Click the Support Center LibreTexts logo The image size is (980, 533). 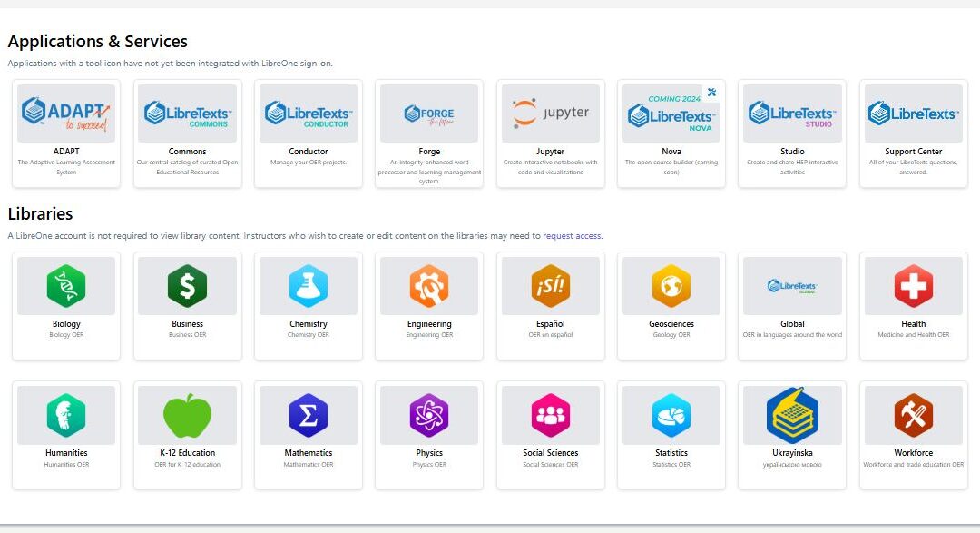click(x=913, y=114)
